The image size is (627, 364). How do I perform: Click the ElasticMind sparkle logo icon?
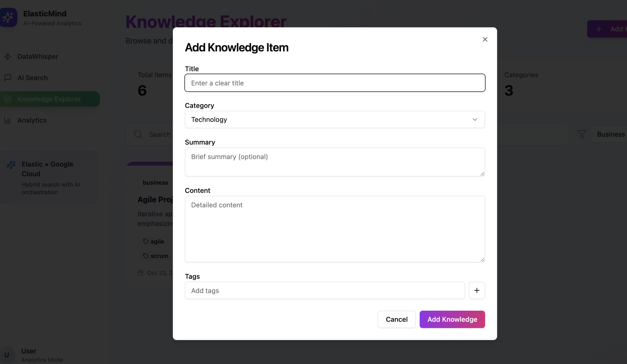[8, 17]
